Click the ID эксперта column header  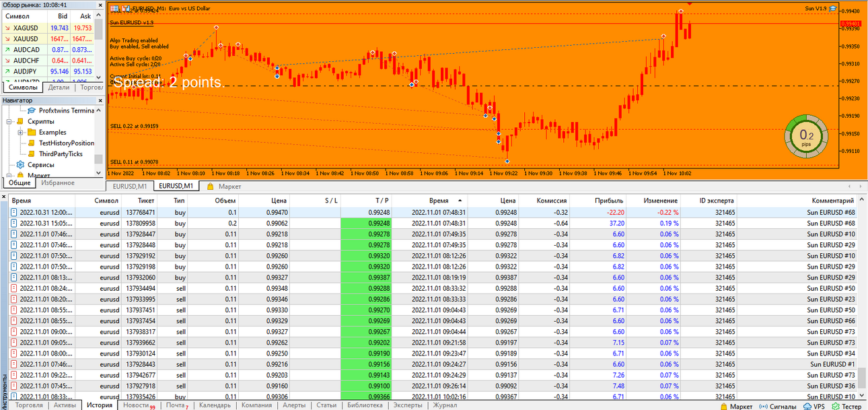pos(709,201)
